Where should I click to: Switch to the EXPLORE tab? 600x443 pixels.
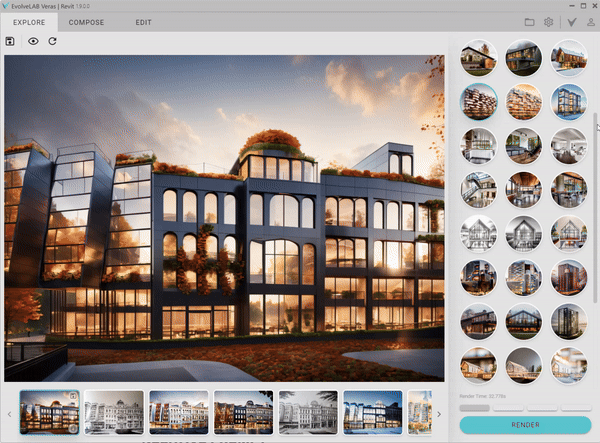pos(29,23)
